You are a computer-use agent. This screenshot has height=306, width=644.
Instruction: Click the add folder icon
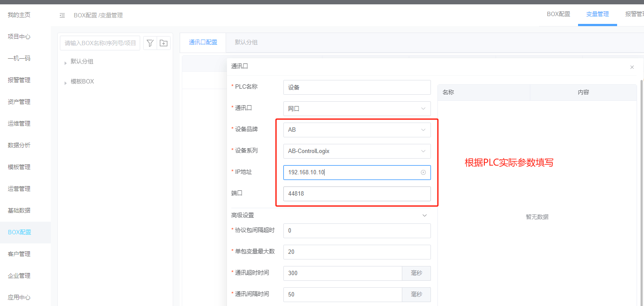click(164, 43)
